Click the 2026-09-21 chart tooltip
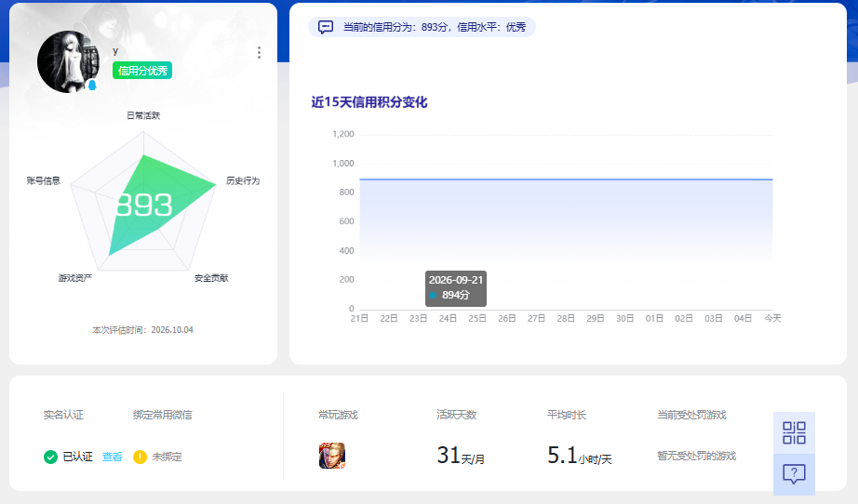 click(456, 288)
